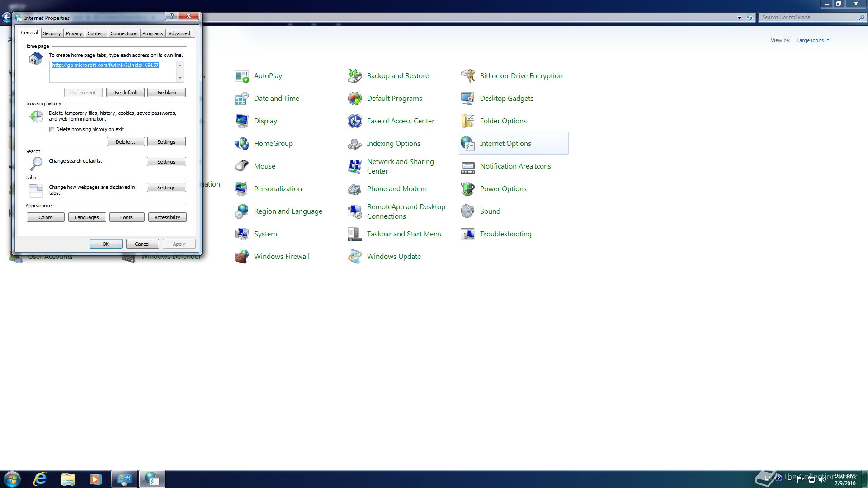Click the dialog help question mark button

click(x=171, y=16)
